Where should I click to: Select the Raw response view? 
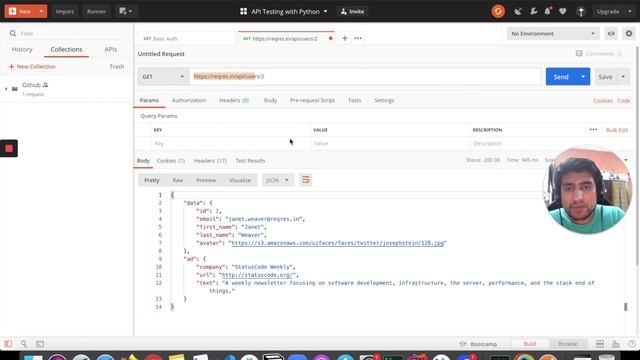coord(178,180)
